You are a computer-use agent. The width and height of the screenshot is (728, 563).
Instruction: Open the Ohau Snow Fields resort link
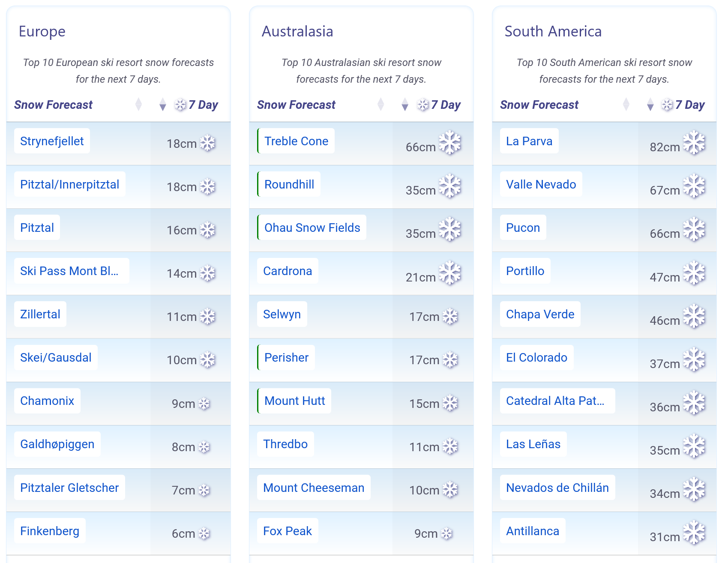312,228
